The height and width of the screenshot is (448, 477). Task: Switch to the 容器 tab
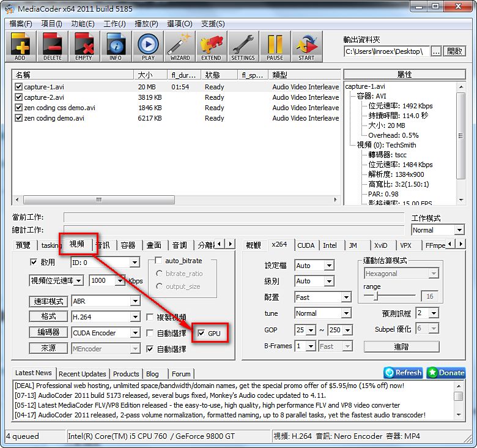click(x=128, y=245)
